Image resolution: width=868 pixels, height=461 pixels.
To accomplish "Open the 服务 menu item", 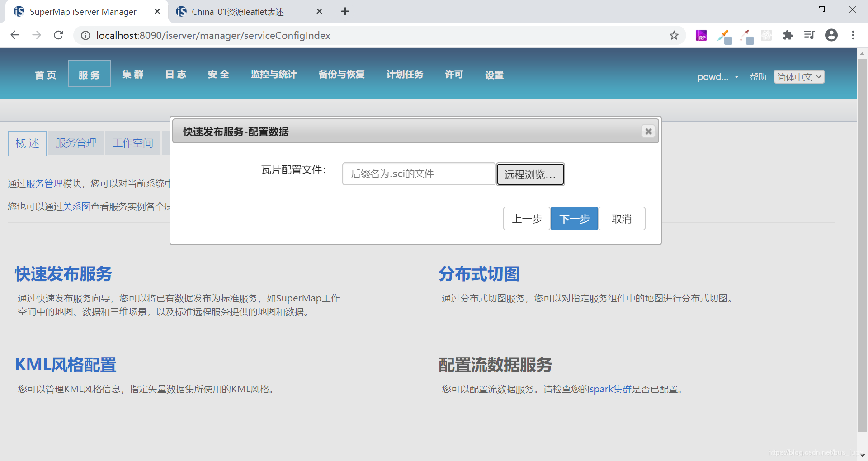I will pyautogui.click(x=89, y=74).
